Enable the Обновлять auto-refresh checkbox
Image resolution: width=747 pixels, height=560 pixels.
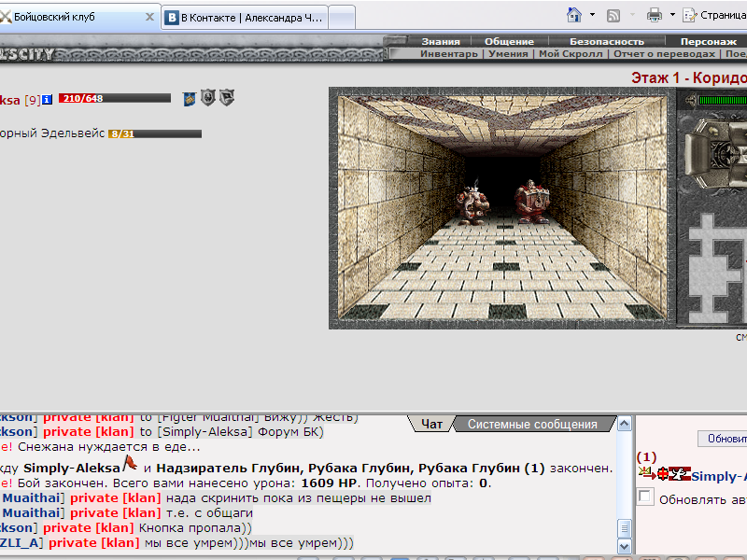coord(644,497)
